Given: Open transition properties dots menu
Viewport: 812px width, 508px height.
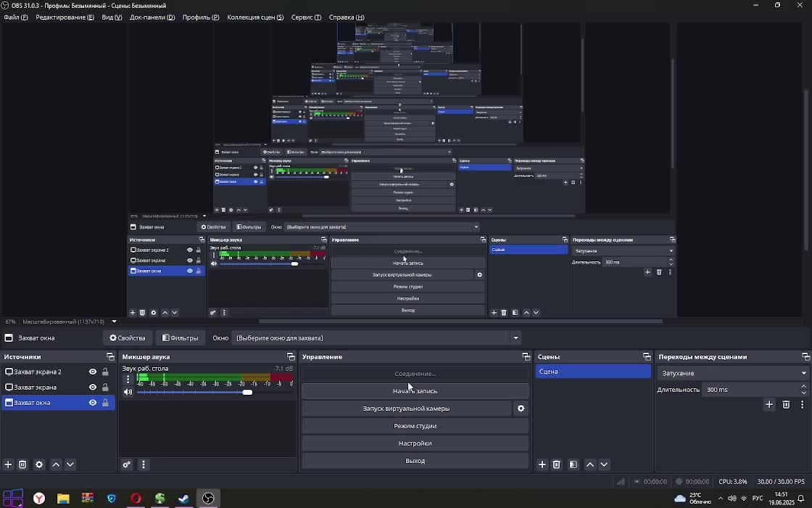Looking at the screenshot, I should 802,404.
